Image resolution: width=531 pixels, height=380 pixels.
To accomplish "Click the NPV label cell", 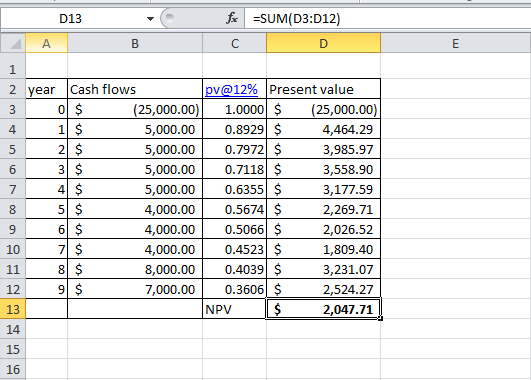I will click(234, 309).
